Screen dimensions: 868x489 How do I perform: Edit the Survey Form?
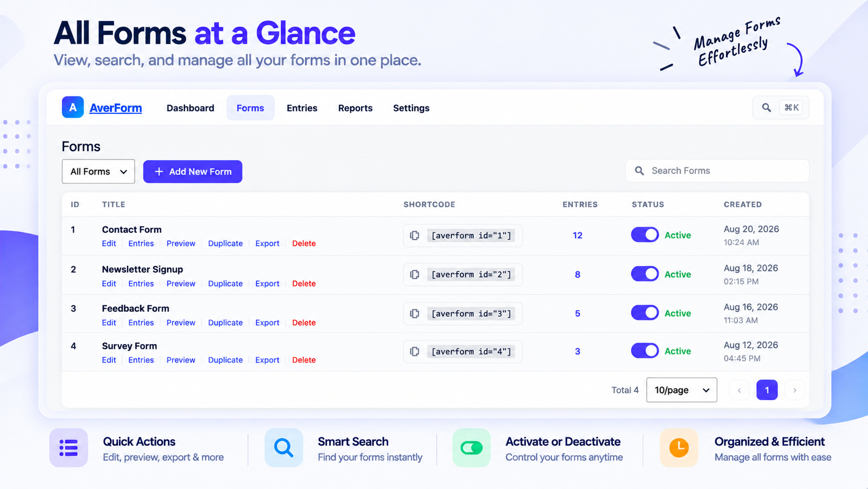[109, 360]
